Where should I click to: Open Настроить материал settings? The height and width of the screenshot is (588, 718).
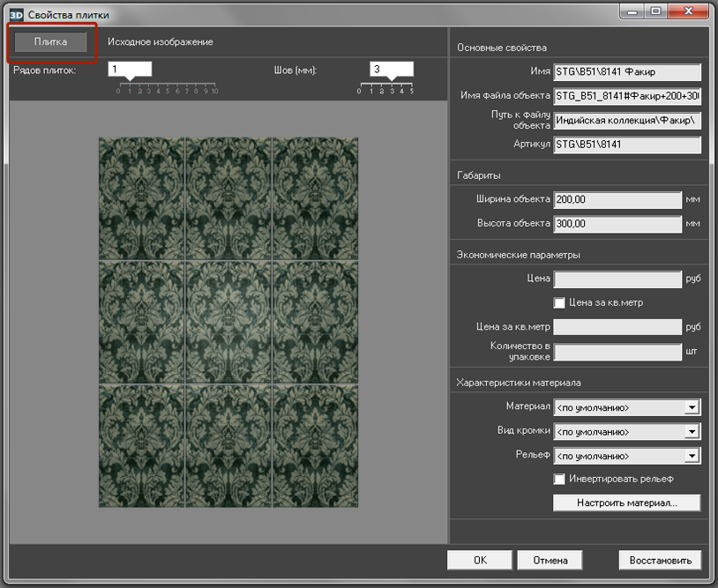(x=626, y=502)
